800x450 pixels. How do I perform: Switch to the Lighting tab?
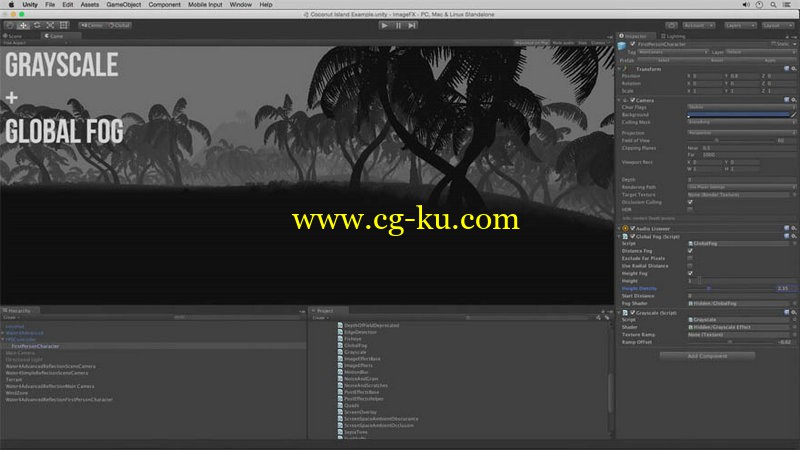(675, 36)
